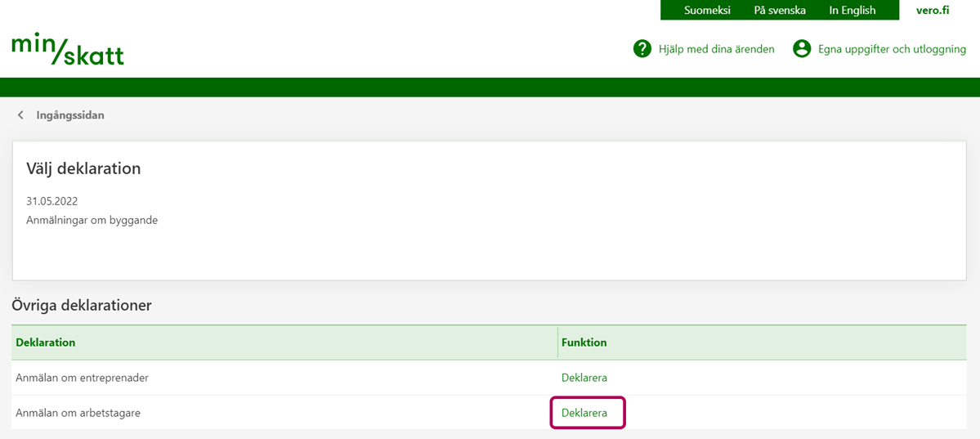Select the Anmälan om entreprenader row label
The height and width of the screenshot is (439, 980).
point(82,378)
